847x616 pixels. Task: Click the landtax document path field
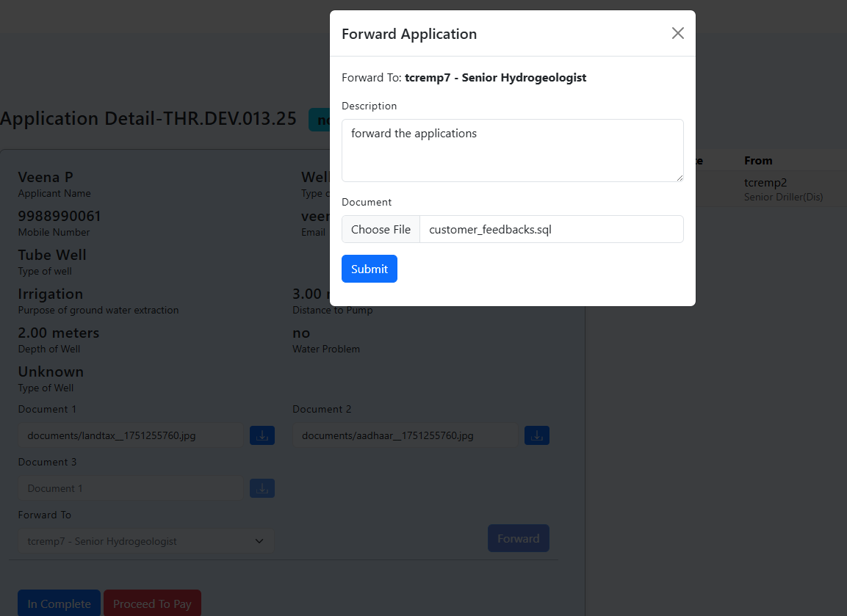point(131,435)
